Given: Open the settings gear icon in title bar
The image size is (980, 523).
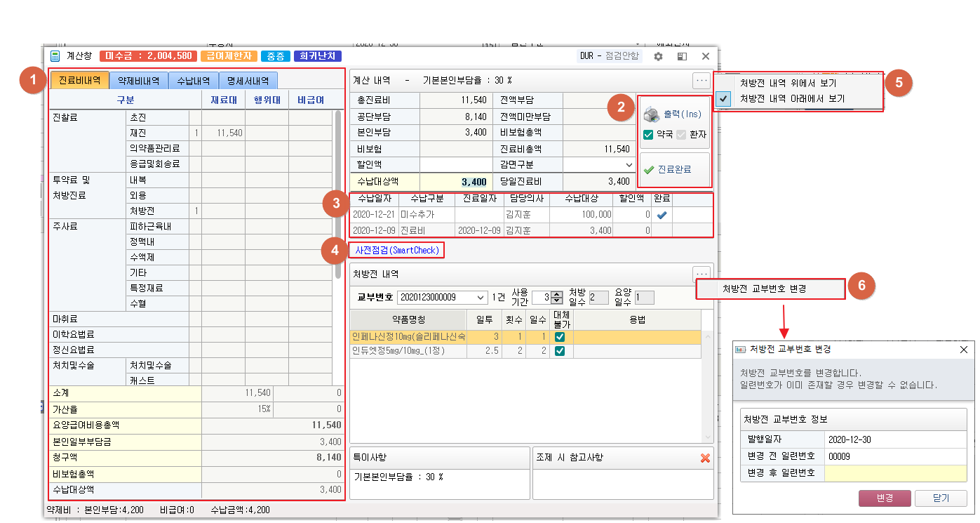Looking at the screenshot, I should [x=658, y=56].
